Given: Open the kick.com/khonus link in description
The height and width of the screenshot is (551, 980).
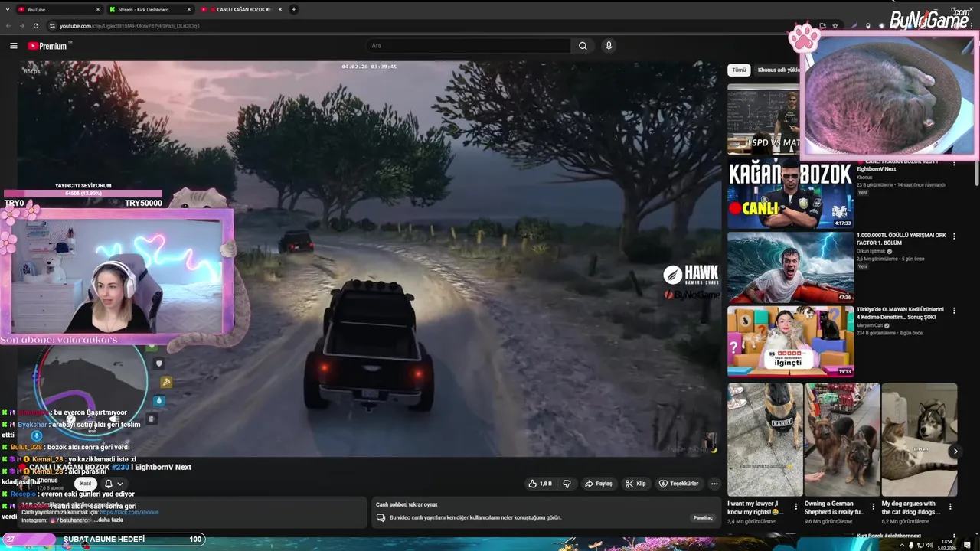Looking at the screenshot, I should point(129,512).
